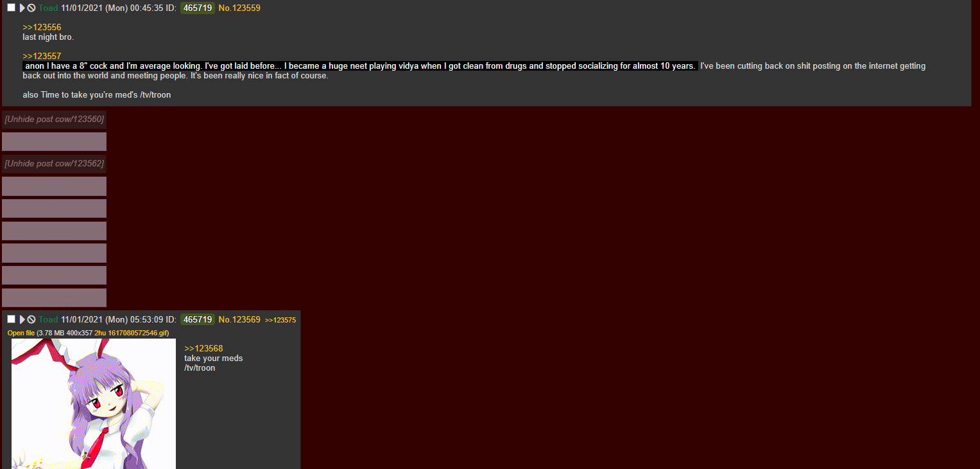This screenshot has width=980, height=469.
Task: Click the timestamp 11/01/2021 (Mon) 00:45:35
Action: point(112,8)
